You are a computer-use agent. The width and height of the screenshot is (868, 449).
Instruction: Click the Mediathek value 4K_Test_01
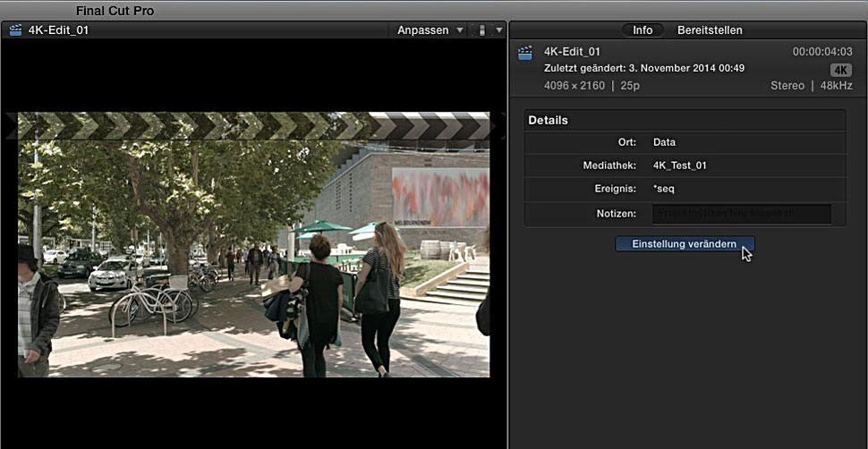click(679, 165)
